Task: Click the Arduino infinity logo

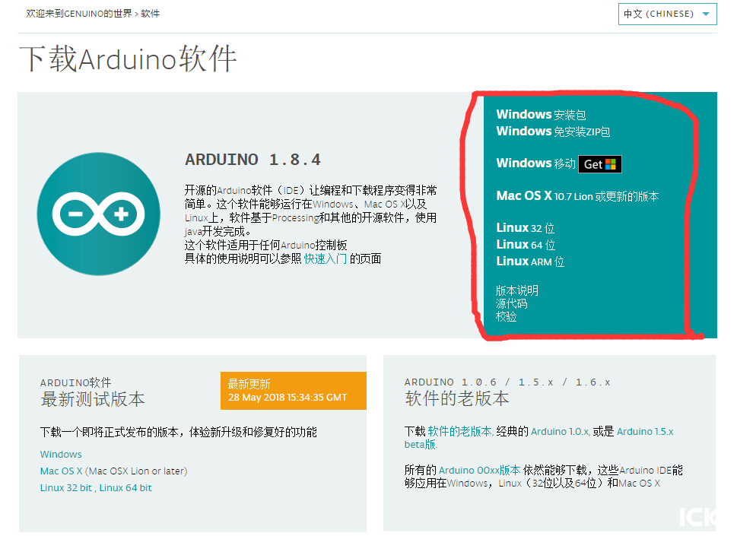Action: click(99, 214)
